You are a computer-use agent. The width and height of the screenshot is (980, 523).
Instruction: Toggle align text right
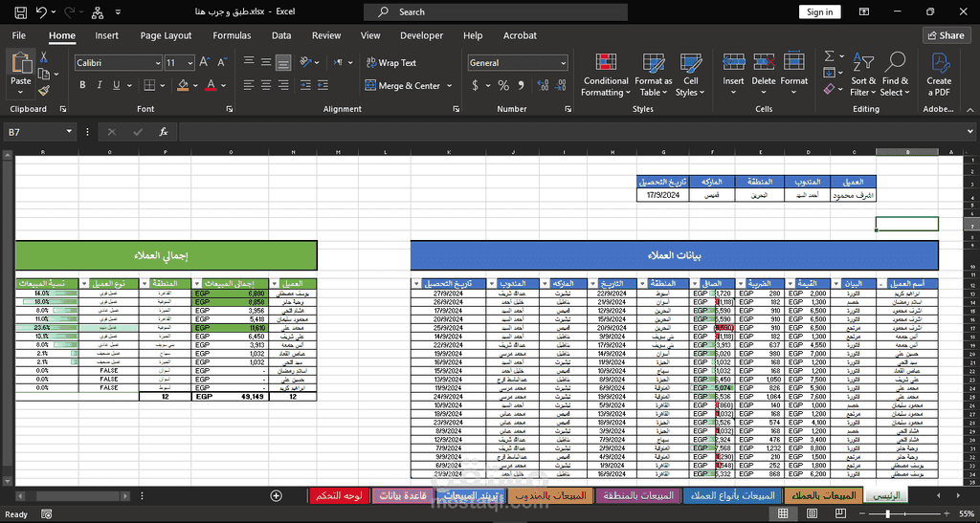(x=283, y=85)
